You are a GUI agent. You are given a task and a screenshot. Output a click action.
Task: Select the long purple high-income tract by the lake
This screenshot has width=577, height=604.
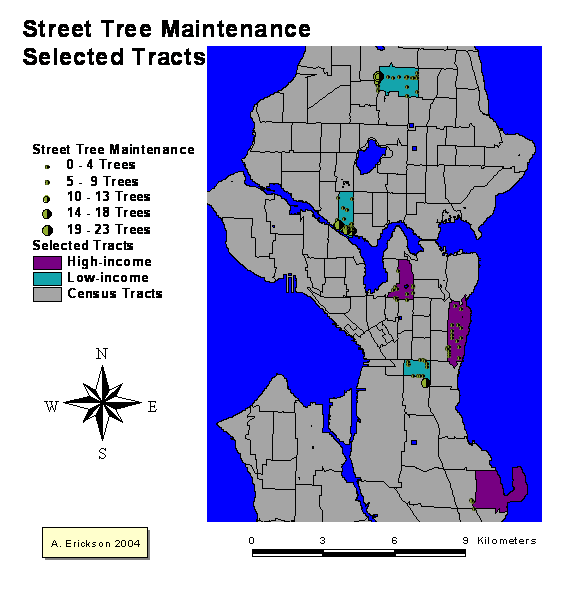(x=459, y=332)
